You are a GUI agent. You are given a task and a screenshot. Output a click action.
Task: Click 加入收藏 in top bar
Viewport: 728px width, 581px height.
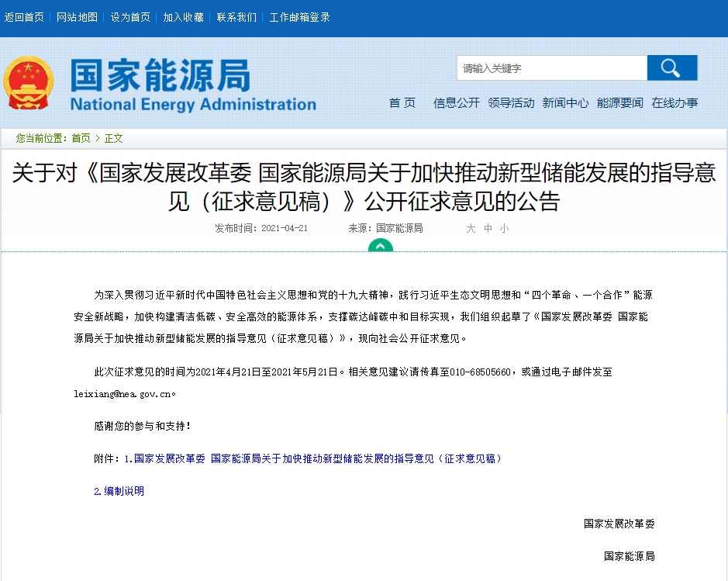184,17
